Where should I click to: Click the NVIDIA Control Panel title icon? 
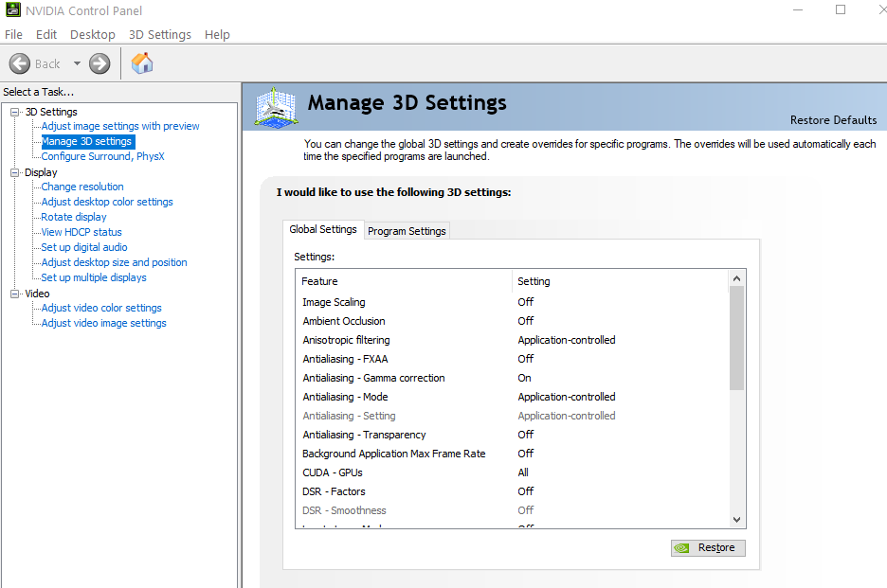pos(13,10)
